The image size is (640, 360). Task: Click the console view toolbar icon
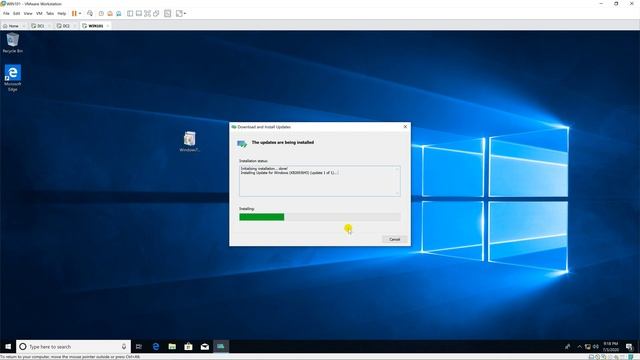click(167, 13)
